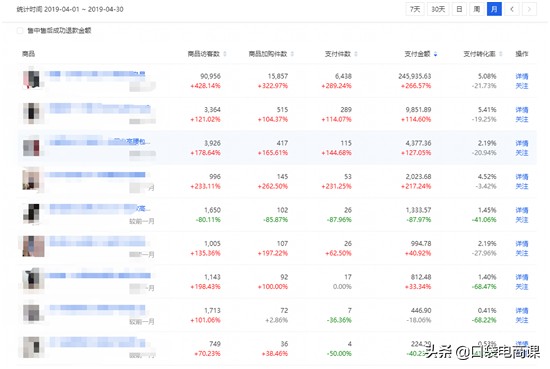Click the +262.50% add-to-cart change value
Image resolution: width=550 pixels, height=369 pixels.
[x=273, y=186]
